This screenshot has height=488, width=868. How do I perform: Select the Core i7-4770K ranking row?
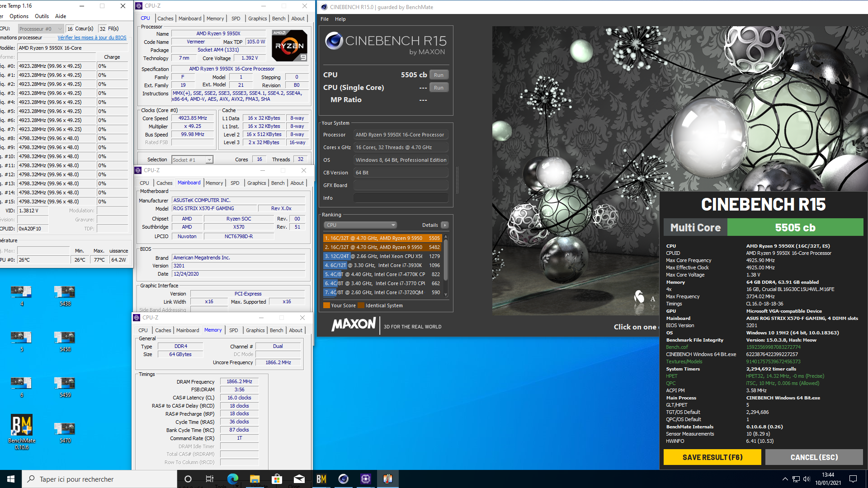click(382, 274)
